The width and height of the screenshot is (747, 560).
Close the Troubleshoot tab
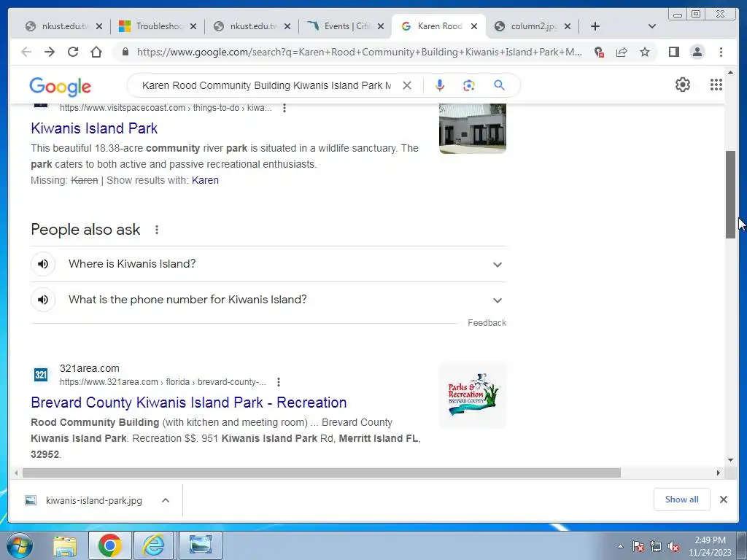point(193,26)
